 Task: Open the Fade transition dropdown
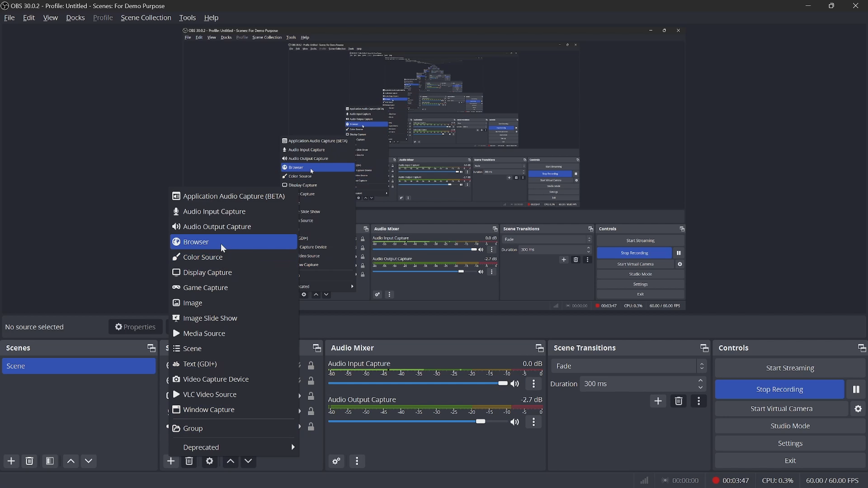(x=628, y=366)
